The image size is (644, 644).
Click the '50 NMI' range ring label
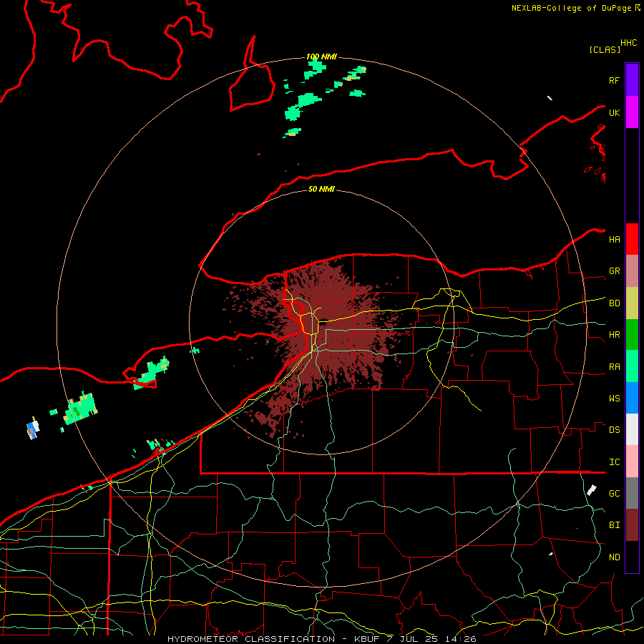pos(321,189)
